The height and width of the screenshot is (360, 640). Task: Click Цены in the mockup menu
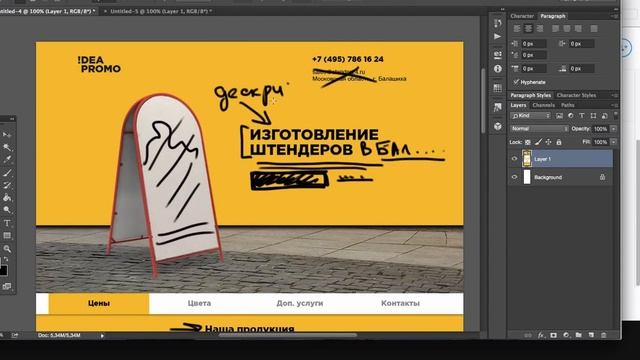[99, 303]
